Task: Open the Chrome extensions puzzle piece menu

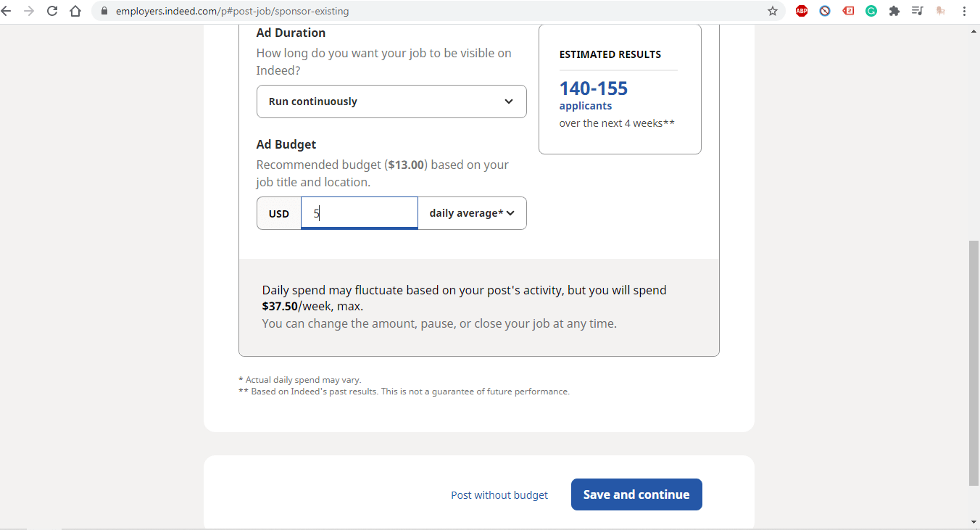Action: (894, 11)
